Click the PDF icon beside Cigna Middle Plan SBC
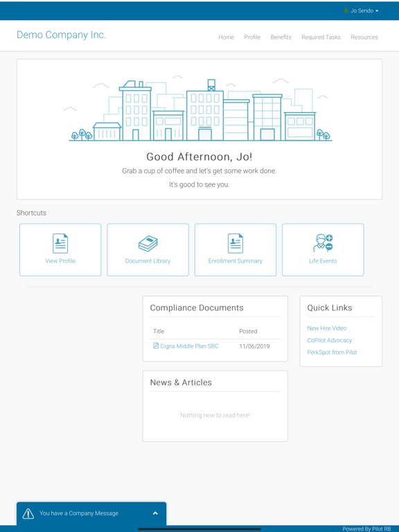Viewport: 399px width, 532px height. (x=156, y=346)
